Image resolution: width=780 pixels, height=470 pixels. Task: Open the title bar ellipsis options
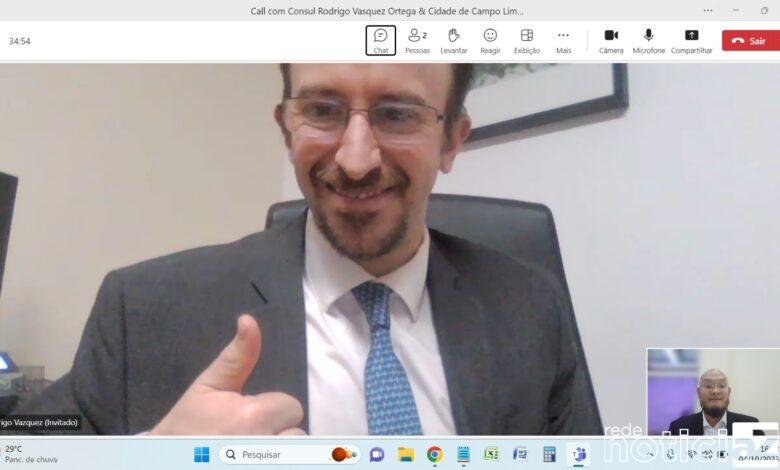point(708,11)
